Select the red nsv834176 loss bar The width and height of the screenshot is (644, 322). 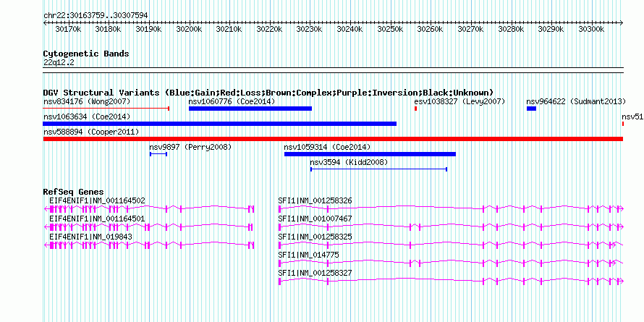106,109
